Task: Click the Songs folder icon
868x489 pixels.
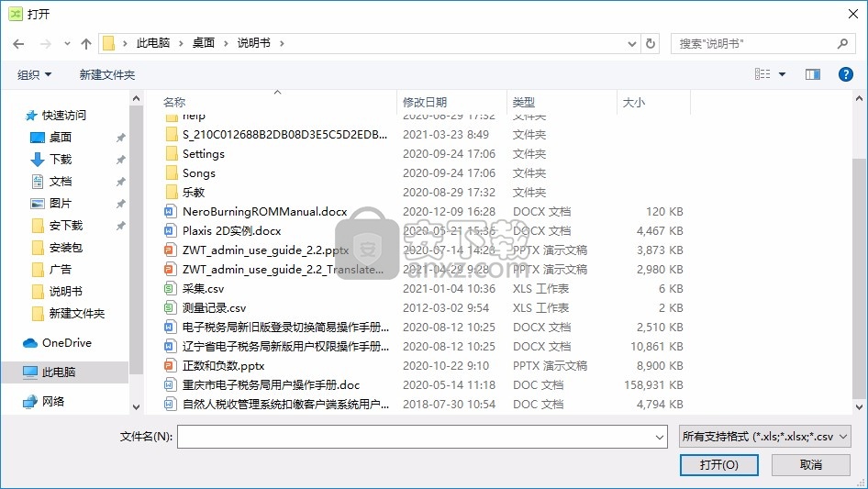Action: (x=172, y=172)
